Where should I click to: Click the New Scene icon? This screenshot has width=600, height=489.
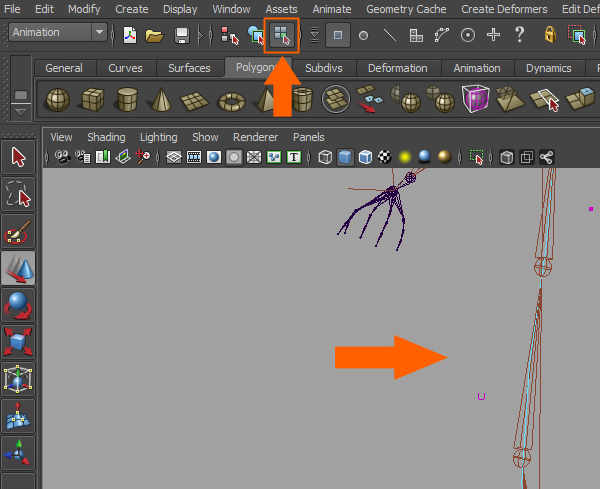point(130,35)
